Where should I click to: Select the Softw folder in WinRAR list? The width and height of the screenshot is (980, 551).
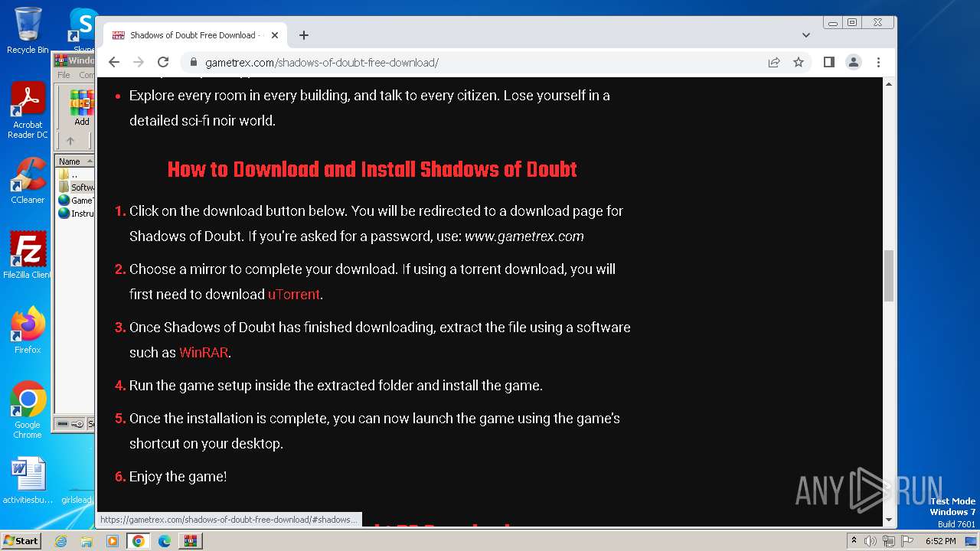pos(75,187)
